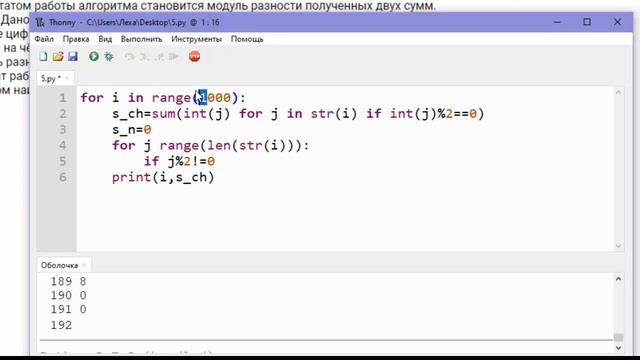
Task: Close the Оболочка shell tab
Action: pyautogui.click(x=84, y=265)
